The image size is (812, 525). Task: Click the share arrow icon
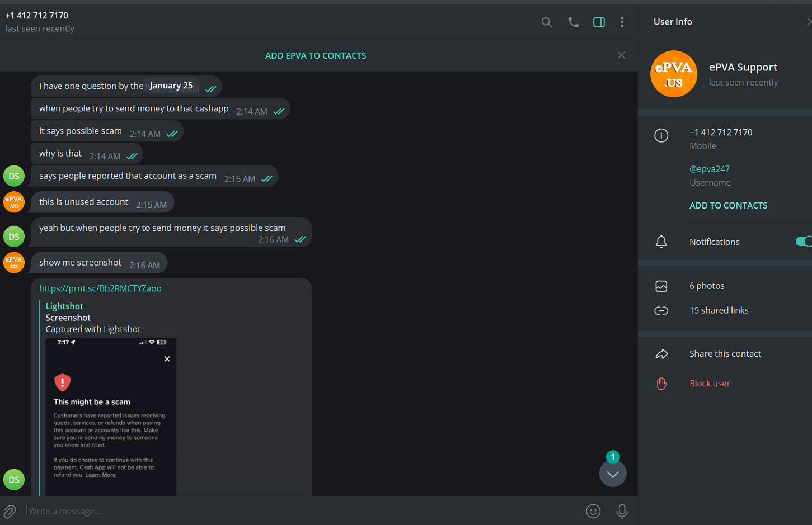click(661, 354)
